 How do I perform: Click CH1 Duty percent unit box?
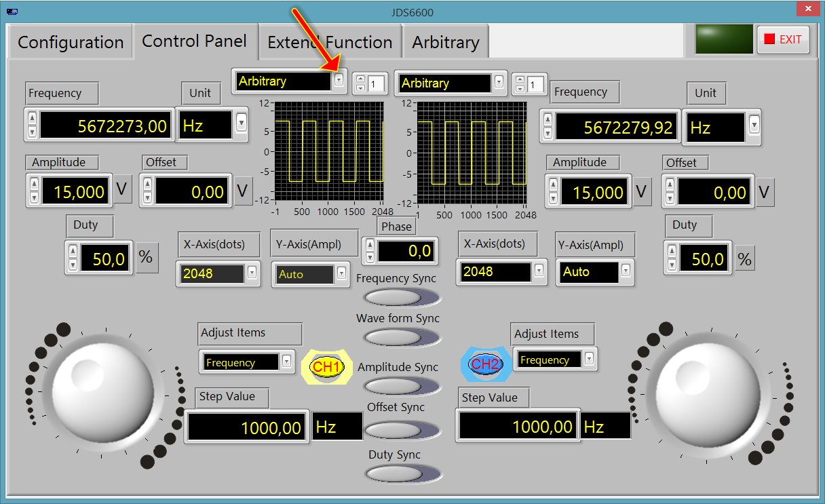pos(146,257)
